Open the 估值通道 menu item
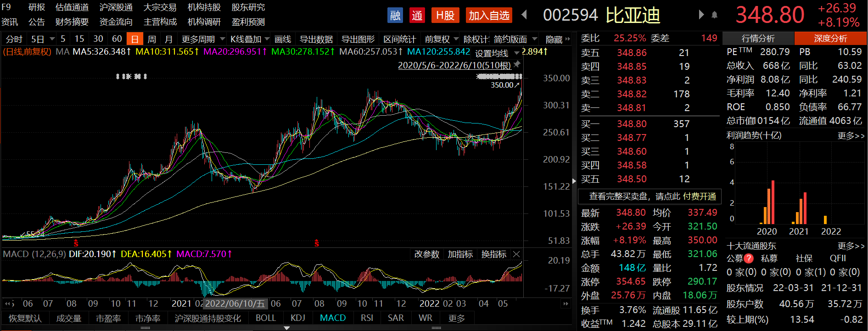 click(x=72, y=7)
